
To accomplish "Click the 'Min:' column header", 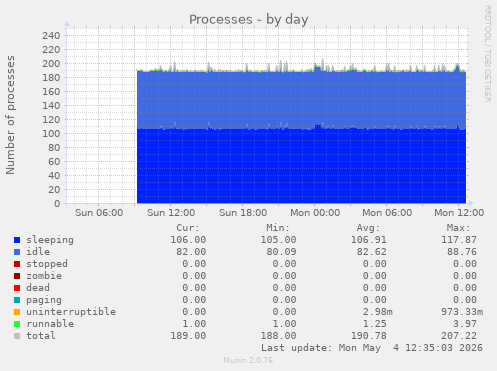I will (278, 228).
